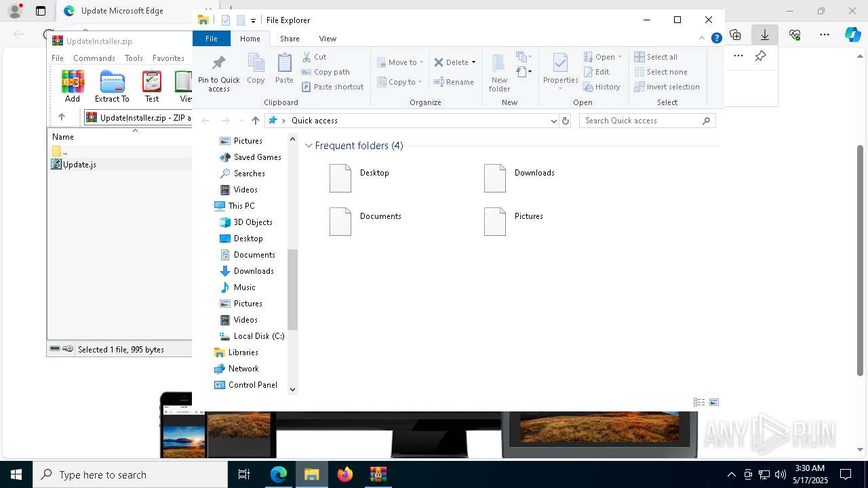Click the Copy ribbon icon
The width and height of the screenshot is (868, 488).
(256, 69)
